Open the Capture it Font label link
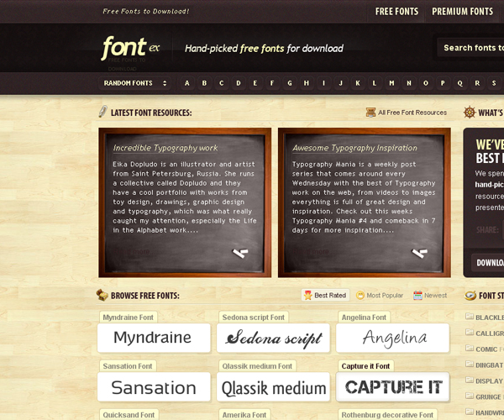Viewport: 504px width, 420px height. (x=365, y=366)
